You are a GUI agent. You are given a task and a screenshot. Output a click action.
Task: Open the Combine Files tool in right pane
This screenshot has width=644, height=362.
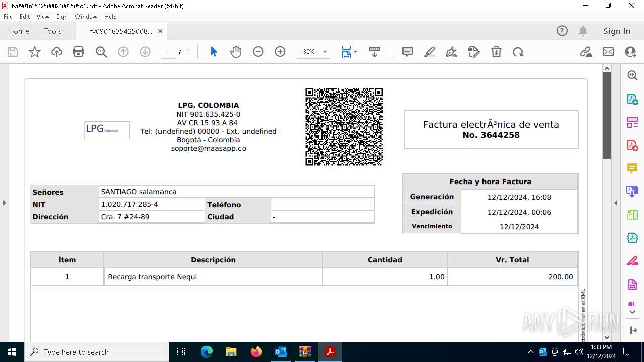(x=632, y=191)
